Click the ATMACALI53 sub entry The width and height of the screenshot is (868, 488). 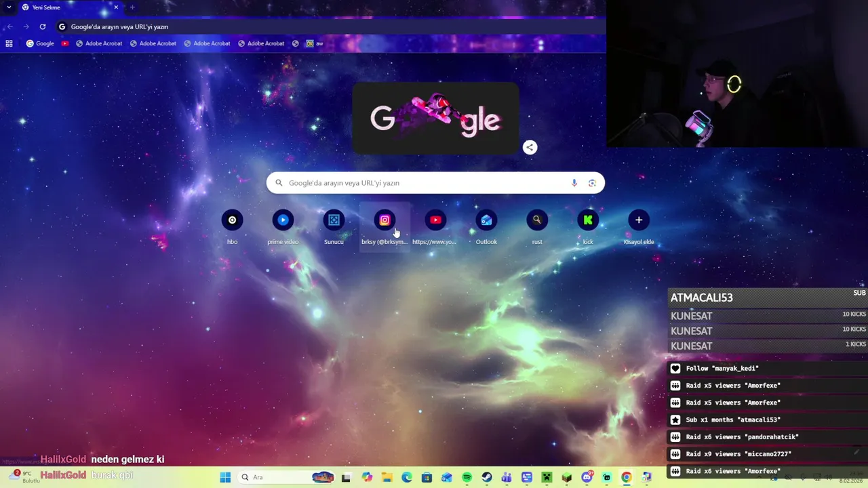(x=768, y=298)
